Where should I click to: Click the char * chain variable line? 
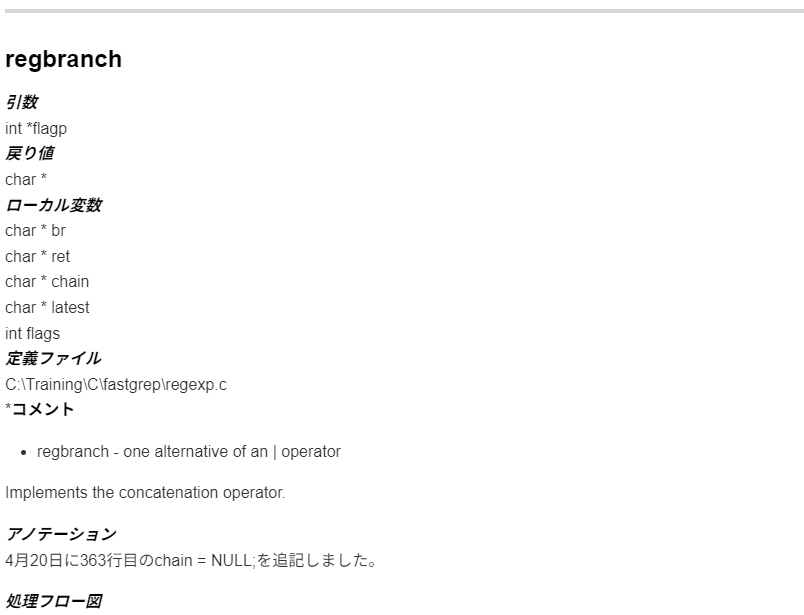tap(47, 282)
